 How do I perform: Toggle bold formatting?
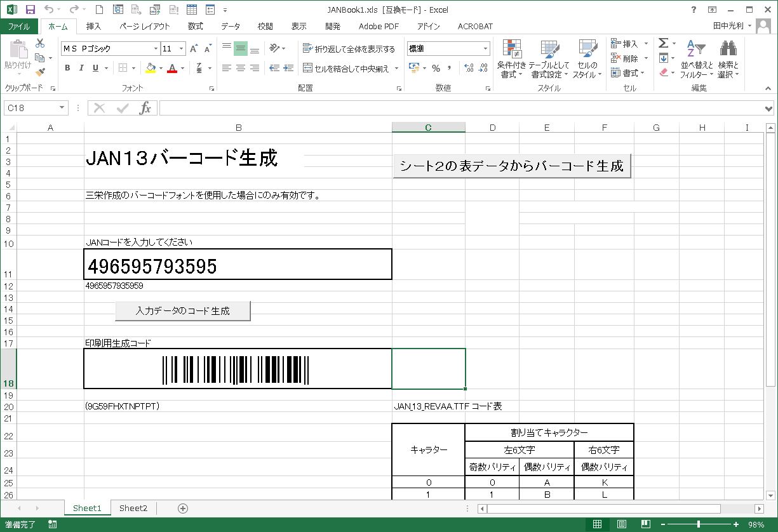click(x=67, y=68)
